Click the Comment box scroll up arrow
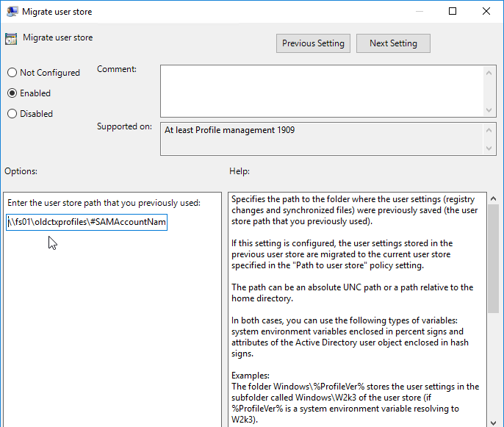This screenshot has height=427, width=504. pyautogui.click(x=489, y=73)
